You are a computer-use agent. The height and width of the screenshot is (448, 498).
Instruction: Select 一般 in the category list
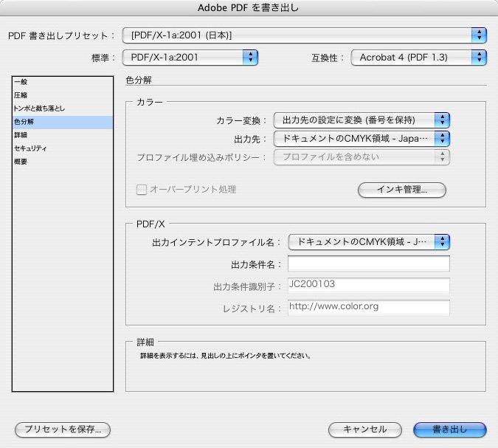[x=63, y=82]
